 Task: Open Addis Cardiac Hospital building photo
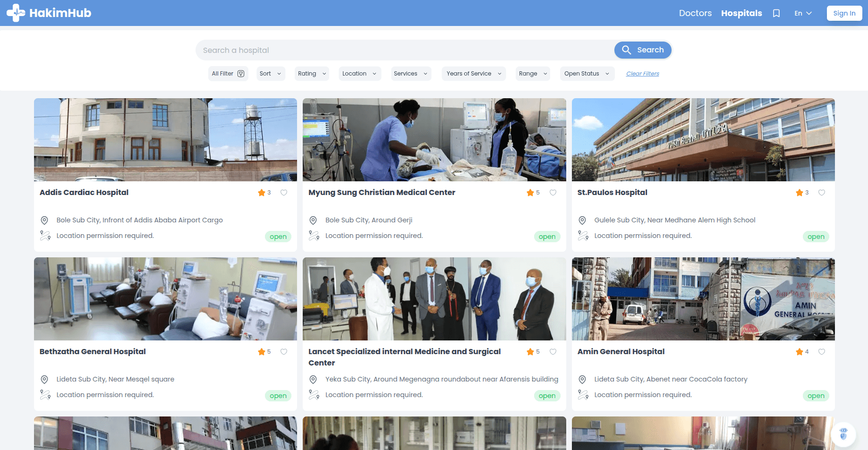click(165, 140)
